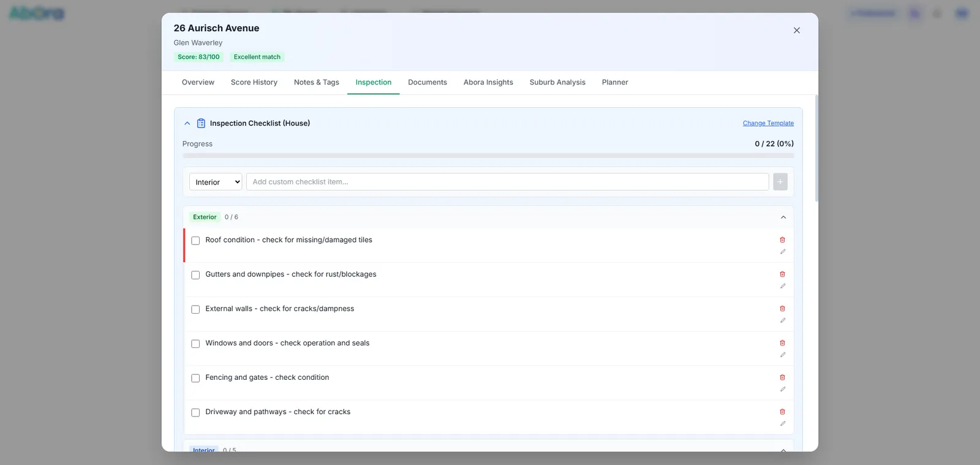This screenshot has width=980, height=465.
Task: View the Abora Insights tab
Action: tap(488, 82)
